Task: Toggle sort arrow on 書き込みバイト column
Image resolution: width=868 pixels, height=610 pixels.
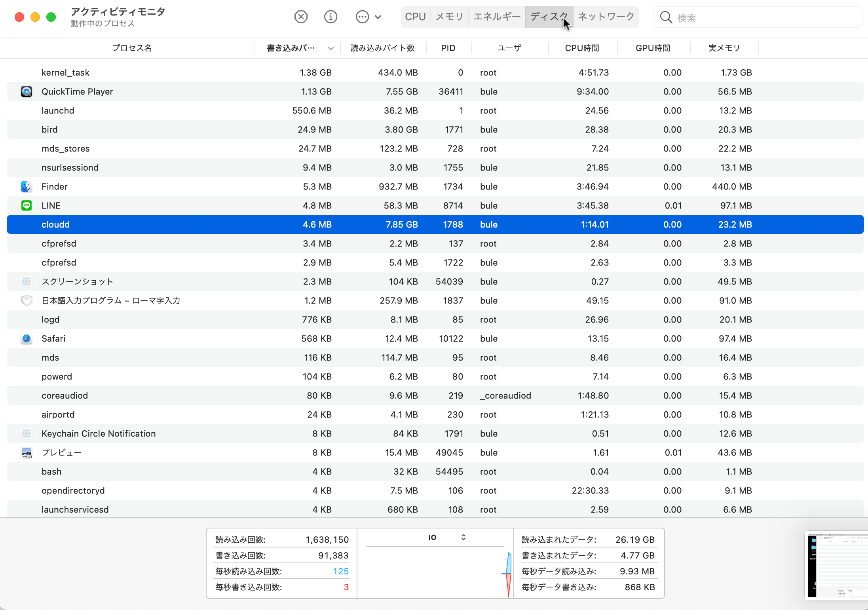Action: pos(330,48)
